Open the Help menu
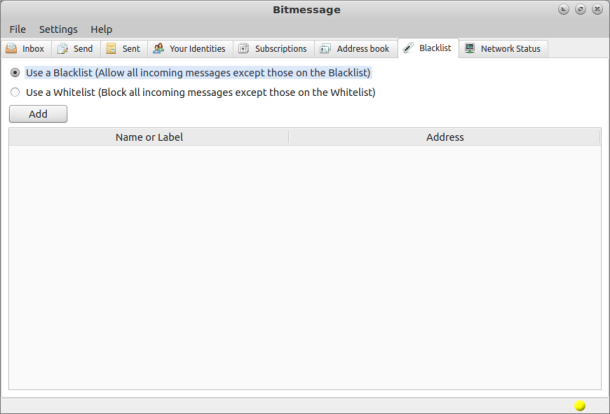The image size is (610, 414). coord(101,29)
